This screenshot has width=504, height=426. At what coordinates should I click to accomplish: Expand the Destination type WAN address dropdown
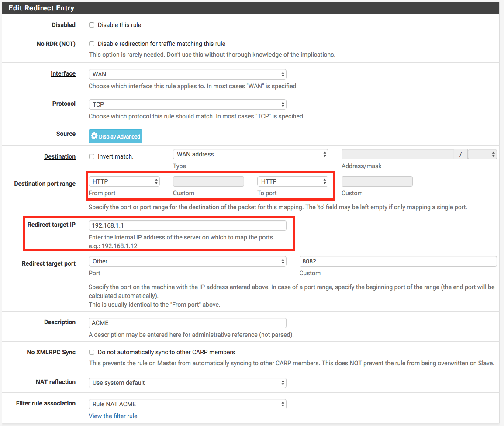(x=251, y=154)
